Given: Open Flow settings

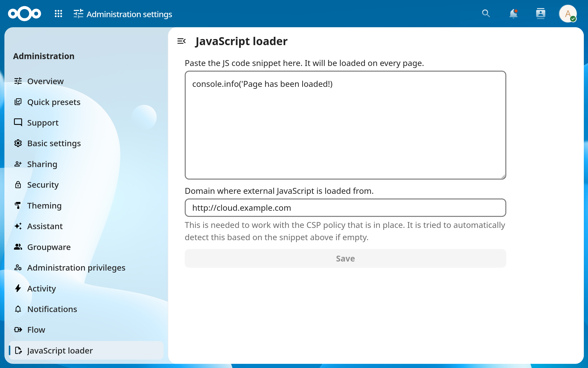Looking at the screenshot, I should pos(86,329).
